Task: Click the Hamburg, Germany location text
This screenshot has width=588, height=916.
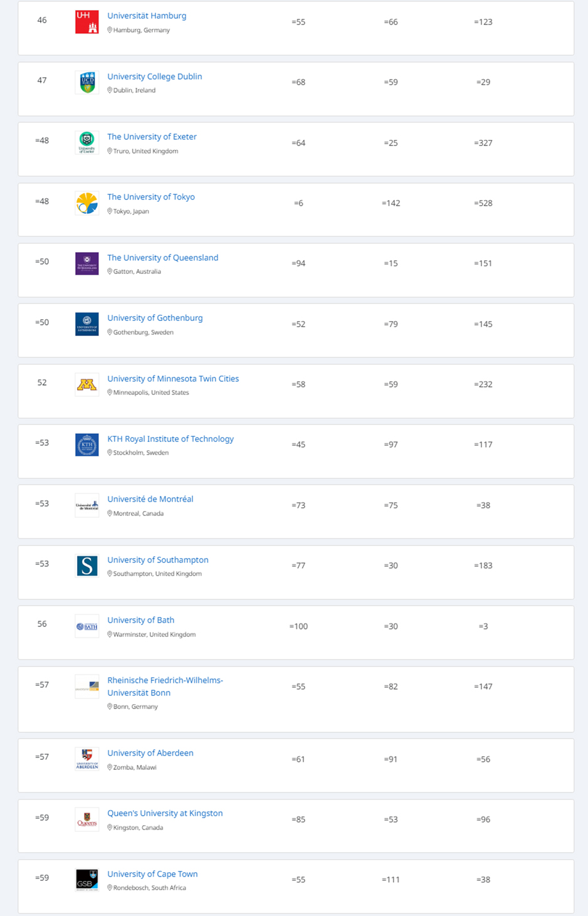Action: point(141,30)
